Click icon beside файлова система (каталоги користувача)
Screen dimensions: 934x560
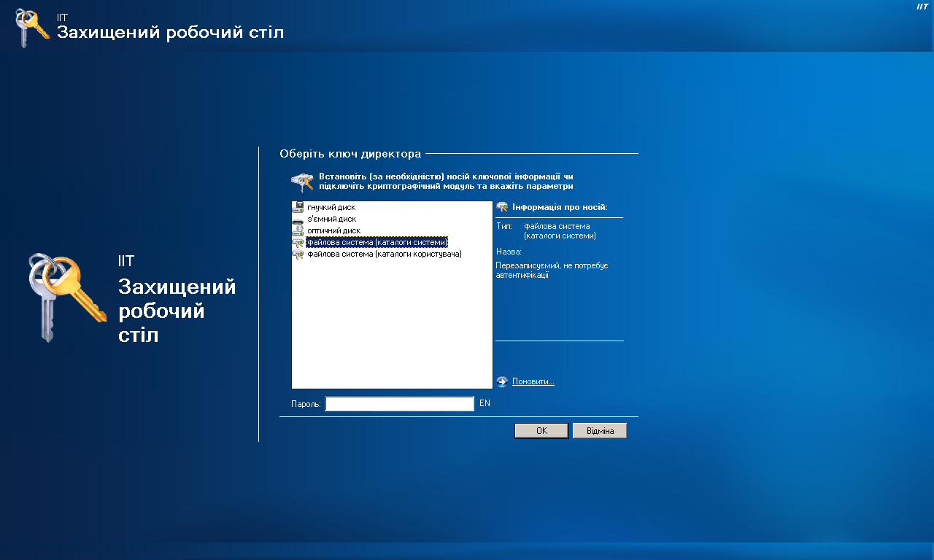tap(298, 254)
